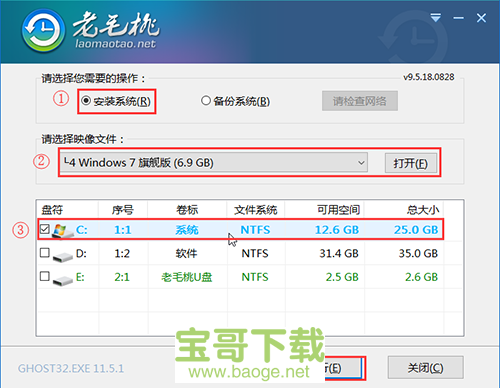Sort by the 文件系统 column header
The height and width of the screenshot is (388, 500).
click(256, 210)
